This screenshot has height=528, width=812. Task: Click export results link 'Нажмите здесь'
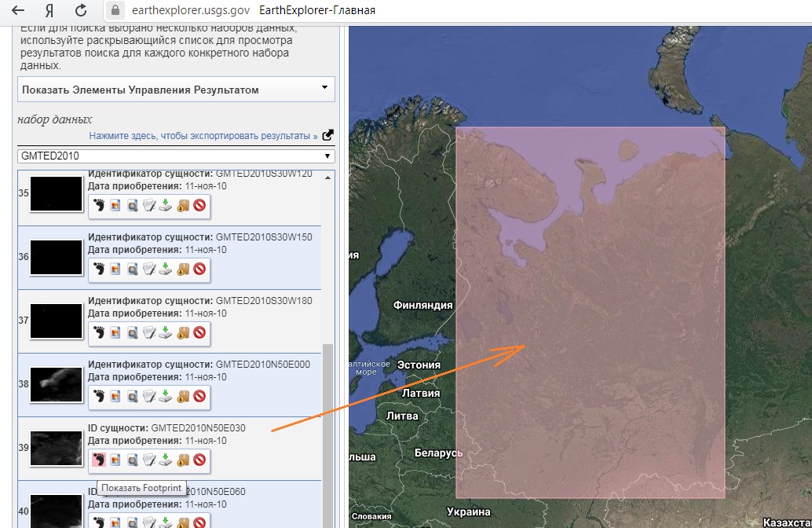[x=203, y=136]
